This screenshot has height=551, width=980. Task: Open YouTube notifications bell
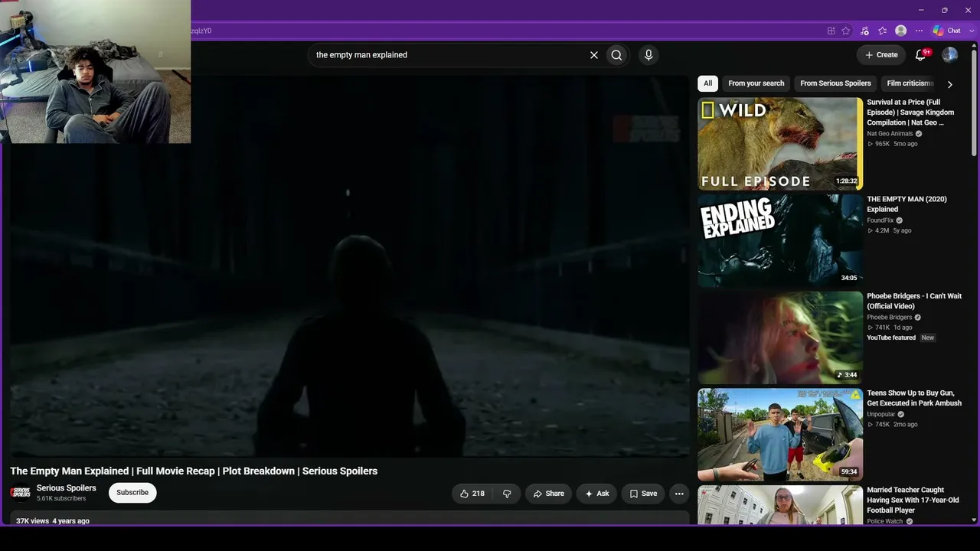[x=921, y=55]
